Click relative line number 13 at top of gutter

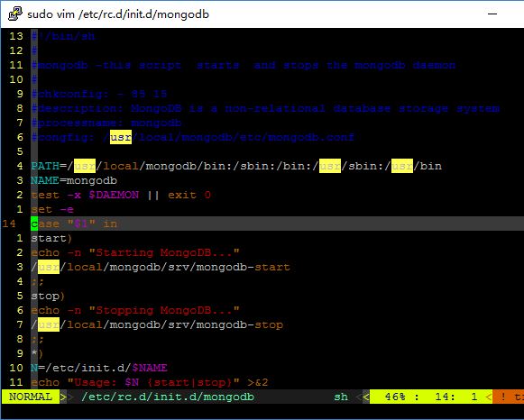[x=16, y=36]
